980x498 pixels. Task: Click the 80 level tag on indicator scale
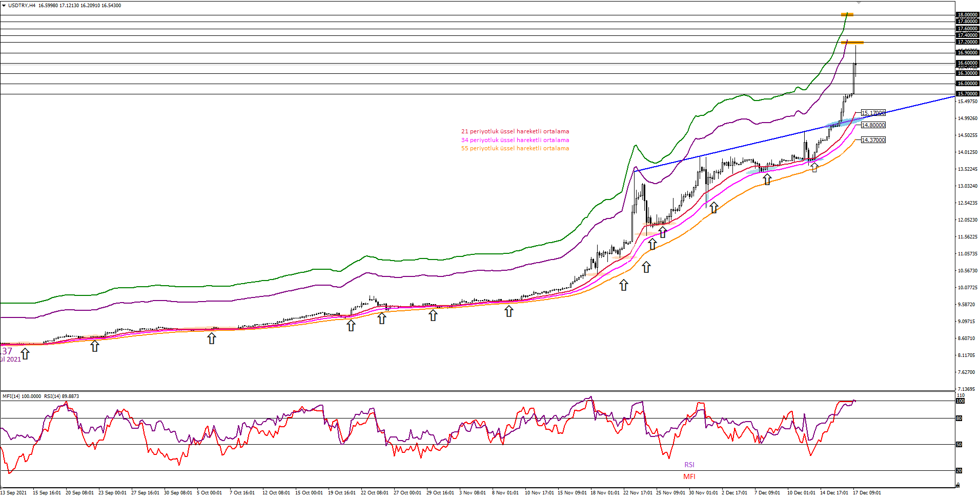pyautogui.click(x=959, y=419)
